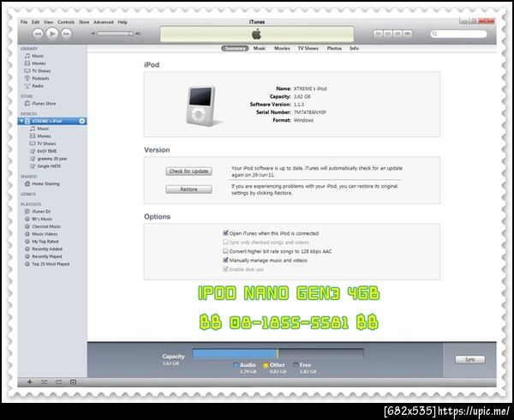Viewport: 514px width, 420px height.
Task: Click the serial number 7M7478ANY0P
Action: tap(310, 112)
